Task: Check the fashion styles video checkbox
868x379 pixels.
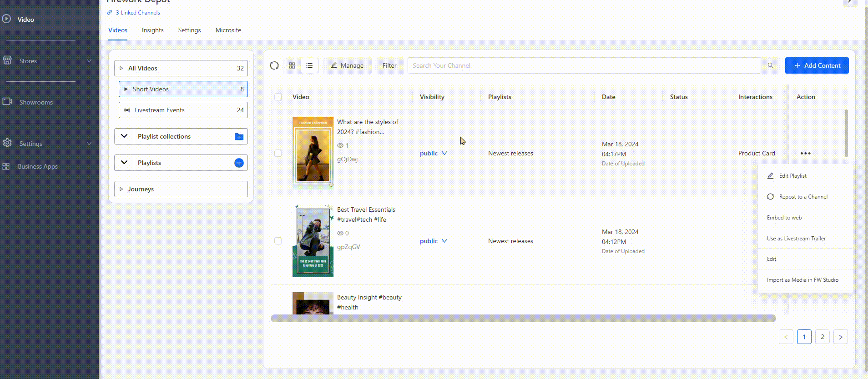Action: click(x=278, y=153)
